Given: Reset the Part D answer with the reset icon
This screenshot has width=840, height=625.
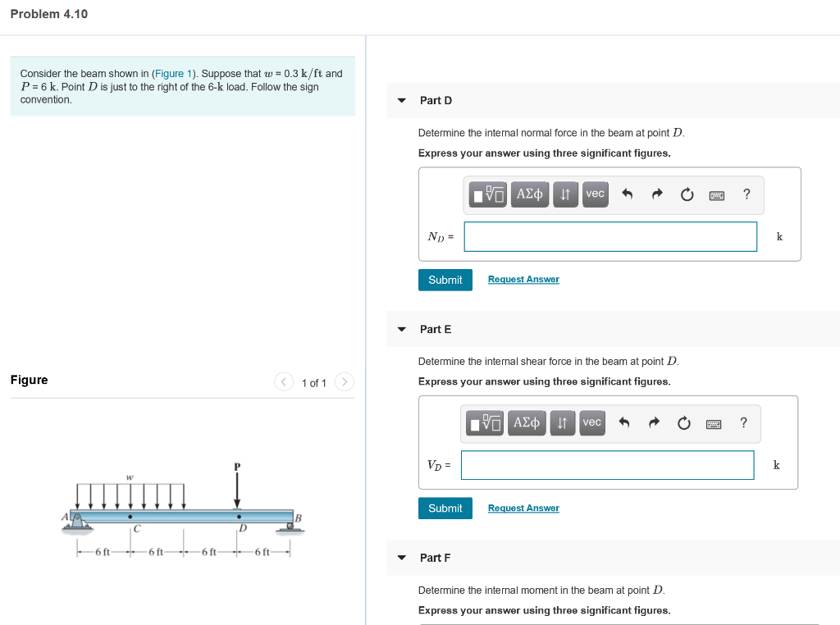Looking at the screenshot, I should click(x=687, y=194).
